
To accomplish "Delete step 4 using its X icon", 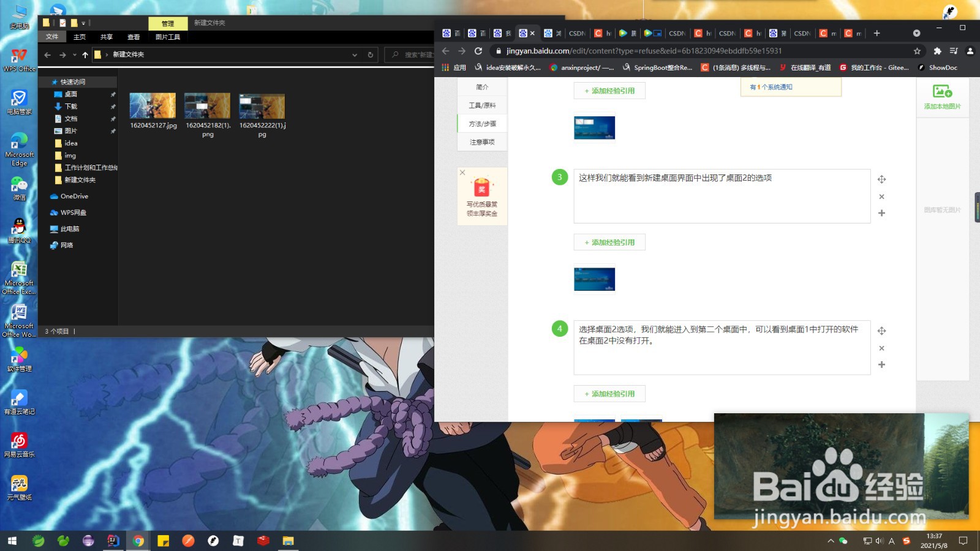I will click(x=881, y=348).
